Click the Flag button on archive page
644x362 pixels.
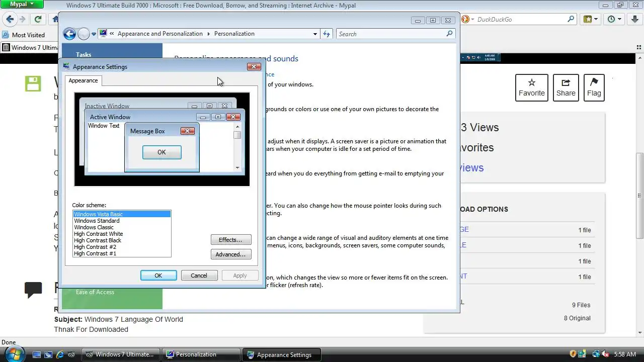(594, 87)
